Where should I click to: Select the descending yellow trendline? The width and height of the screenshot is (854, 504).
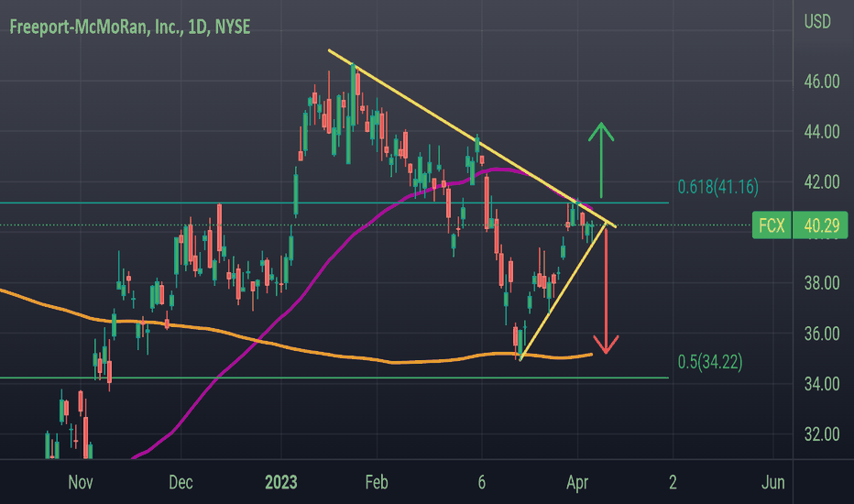point(472,137)
